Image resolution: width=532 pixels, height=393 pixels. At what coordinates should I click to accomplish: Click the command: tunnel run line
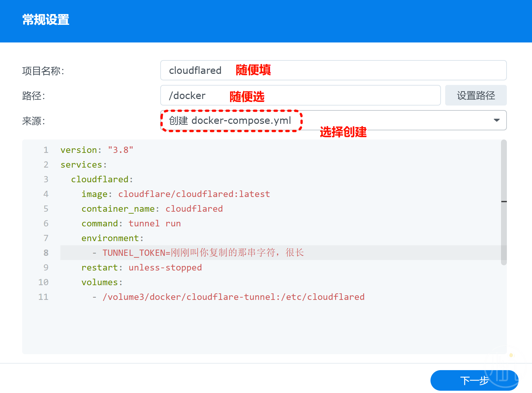coord(131,223)
